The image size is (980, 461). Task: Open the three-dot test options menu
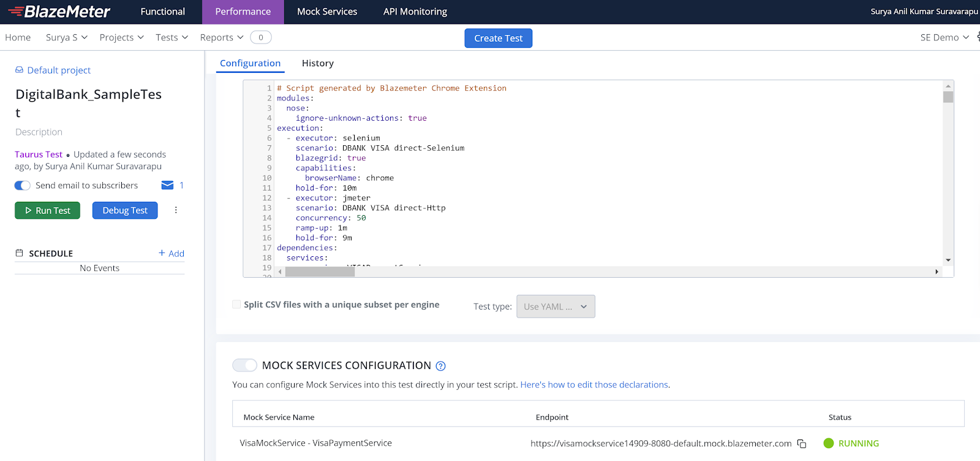click(176, 210)
